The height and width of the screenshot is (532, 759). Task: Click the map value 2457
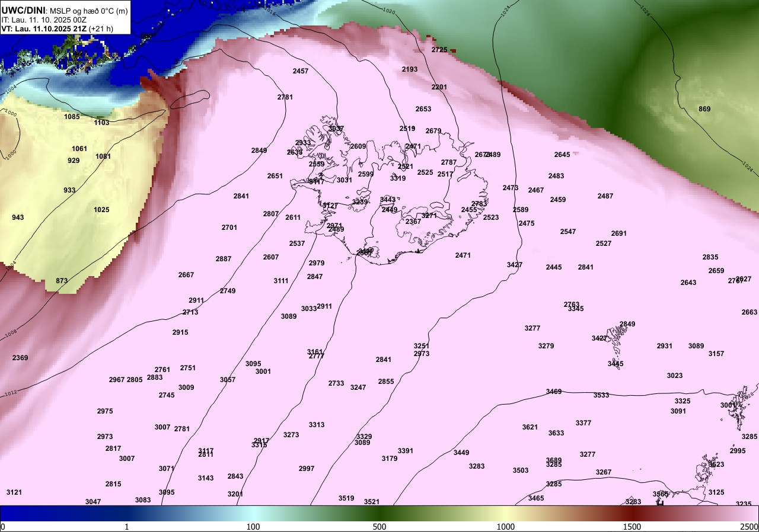coord(301,71)
